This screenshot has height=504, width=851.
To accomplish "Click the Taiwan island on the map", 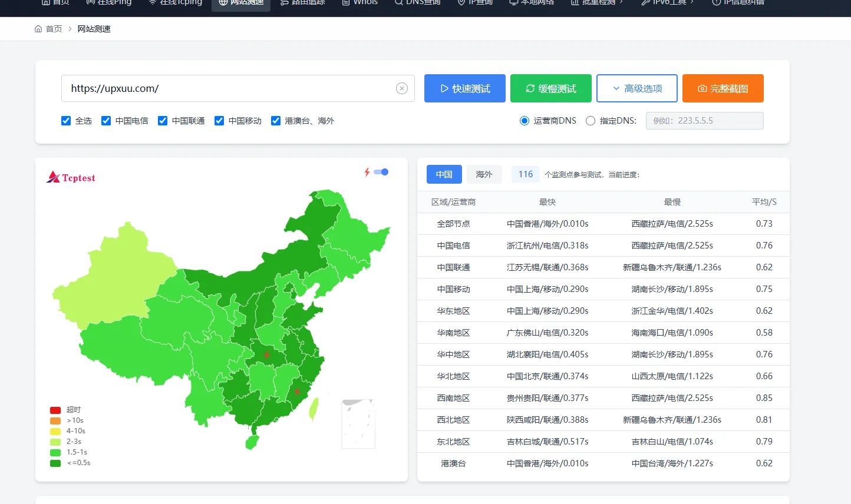I will click(x=314, y=409).
